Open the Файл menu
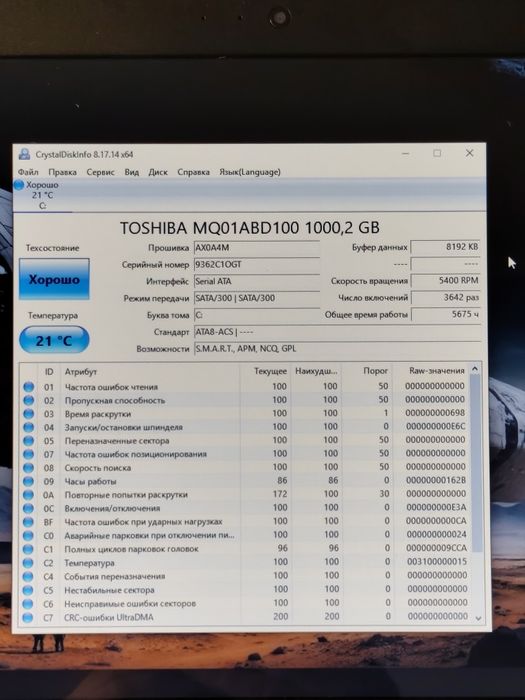The image size is (525, 700). click(28, 172)
